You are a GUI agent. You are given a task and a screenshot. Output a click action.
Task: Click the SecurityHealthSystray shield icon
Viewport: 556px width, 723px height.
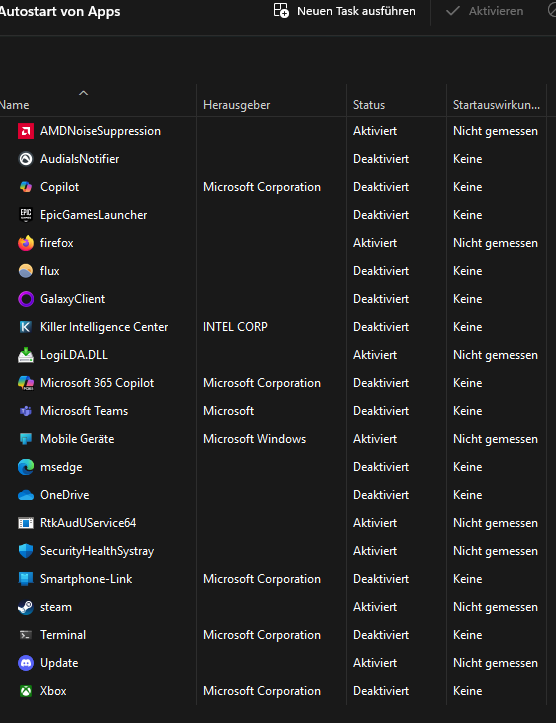coord(26,551)
